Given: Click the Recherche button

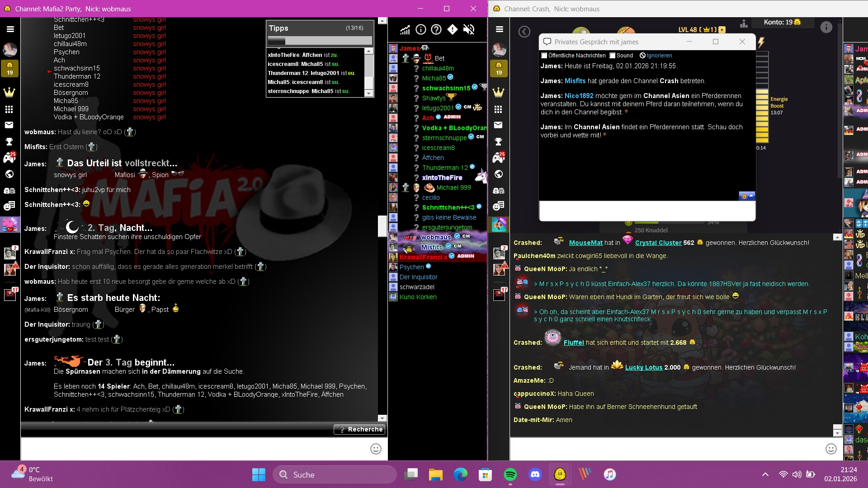Looking at the screenshot, I should click(360, 429).
